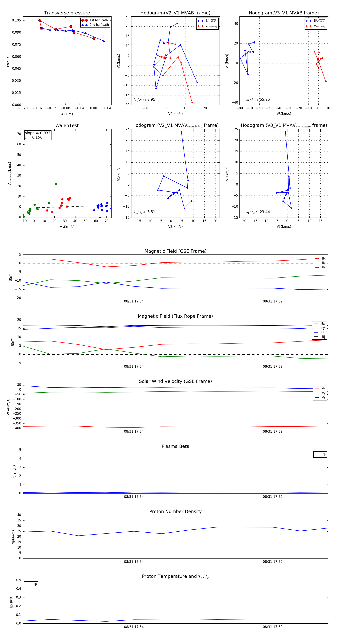
Task: Click the "Plasma Beta" plot title
Action: pyautogui.click(x=175, y=446)
